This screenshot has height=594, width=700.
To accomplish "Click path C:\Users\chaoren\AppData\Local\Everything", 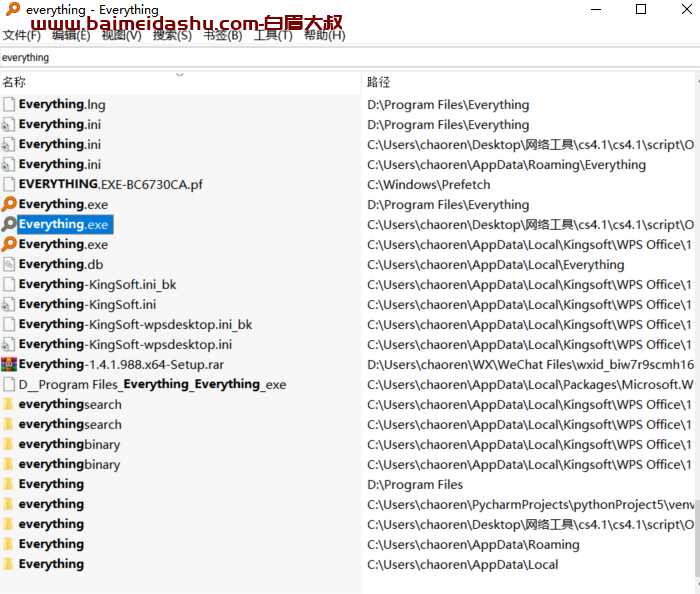I will [x=496, y=265].
